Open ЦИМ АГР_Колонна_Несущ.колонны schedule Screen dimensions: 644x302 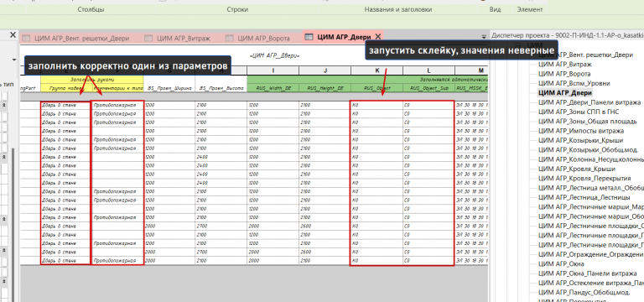click(x=590, y=159)
